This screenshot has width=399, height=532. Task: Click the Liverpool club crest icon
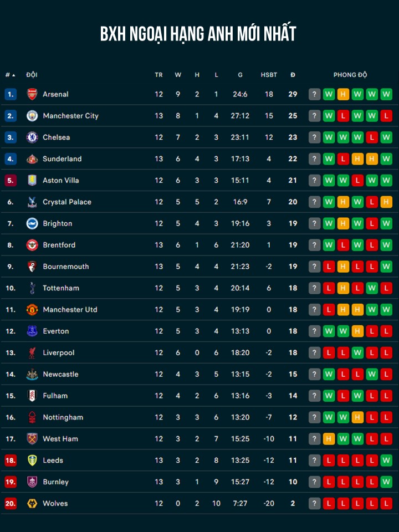pos(32,352)
